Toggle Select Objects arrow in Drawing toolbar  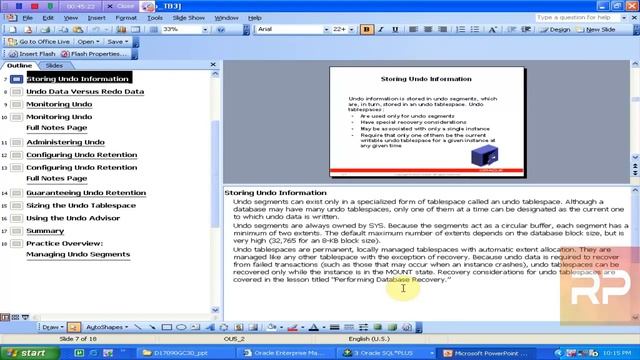pos(73,327)
